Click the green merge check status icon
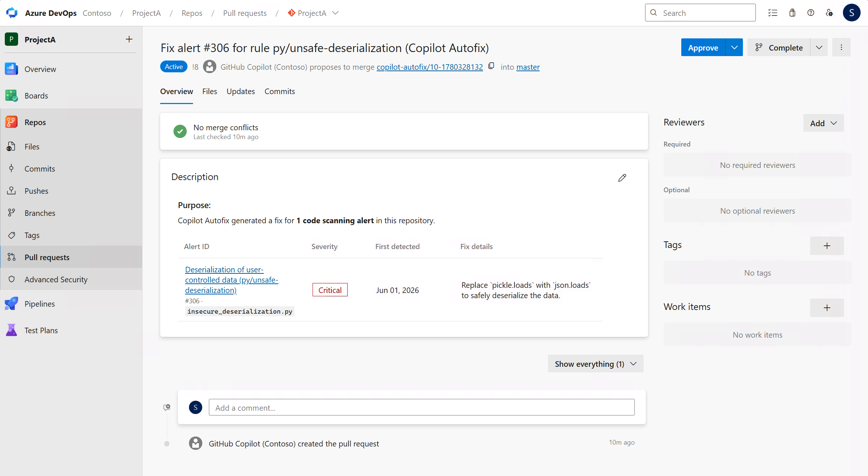The image size is (868, 476). point(180,131)
